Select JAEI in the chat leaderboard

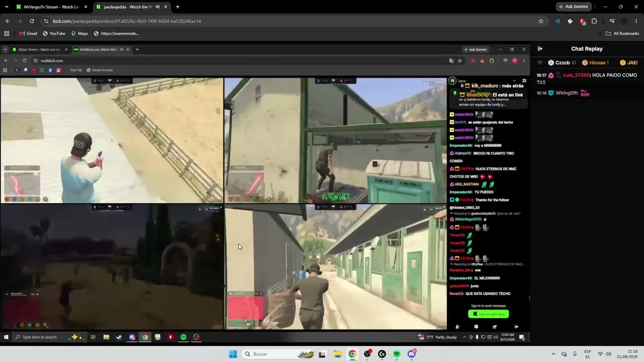pos(629,63)
